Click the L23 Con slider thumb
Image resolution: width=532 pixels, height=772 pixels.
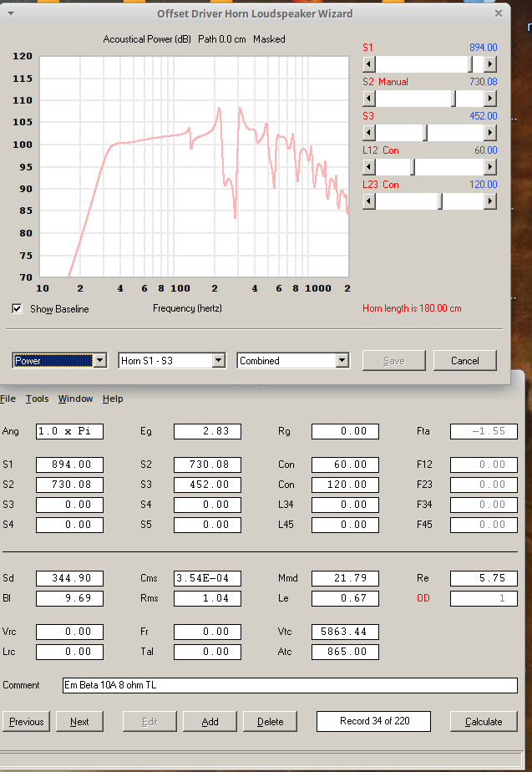(440, 201)
